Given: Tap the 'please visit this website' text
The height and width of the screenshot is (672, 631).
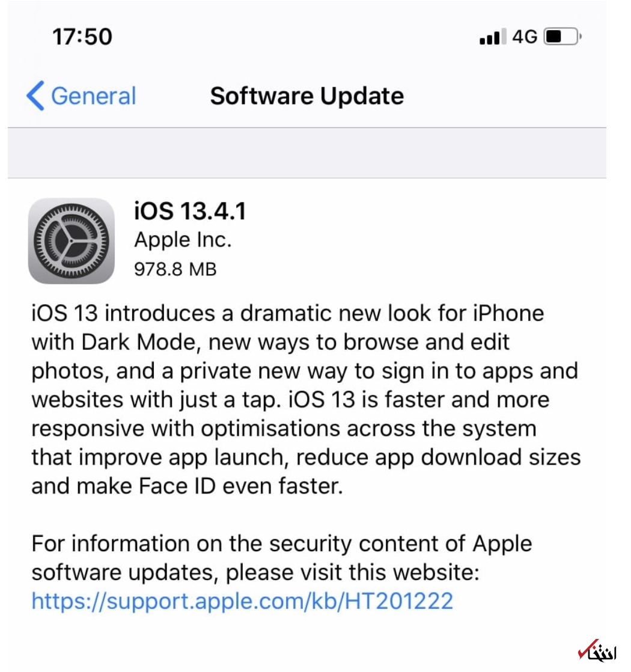Looking at the screenshot, I should click(x=353, y=573).
